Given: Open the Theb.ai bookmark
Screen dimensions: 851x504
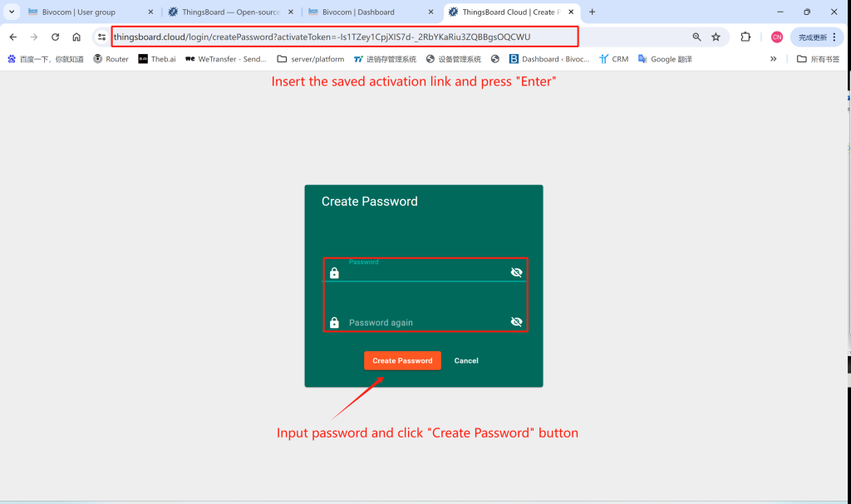Looking at the screenshot, I should [x=156, y=59].
